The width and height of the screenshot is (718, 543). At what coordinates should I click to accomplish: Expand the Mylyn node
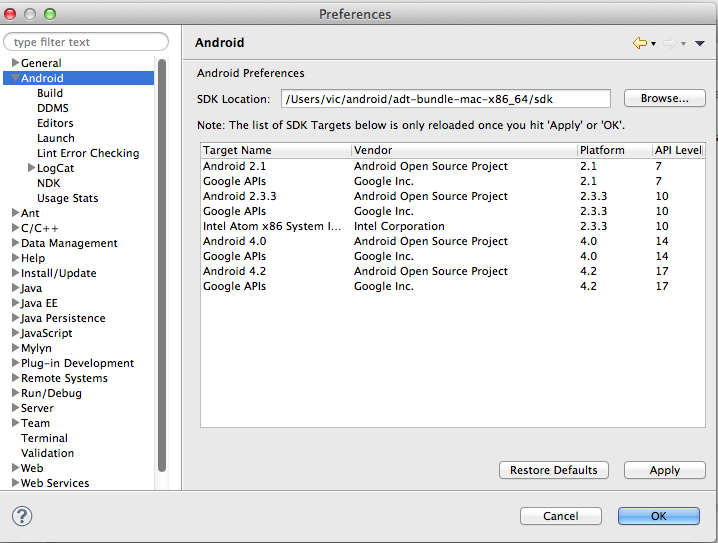click(x=15, y=348)
